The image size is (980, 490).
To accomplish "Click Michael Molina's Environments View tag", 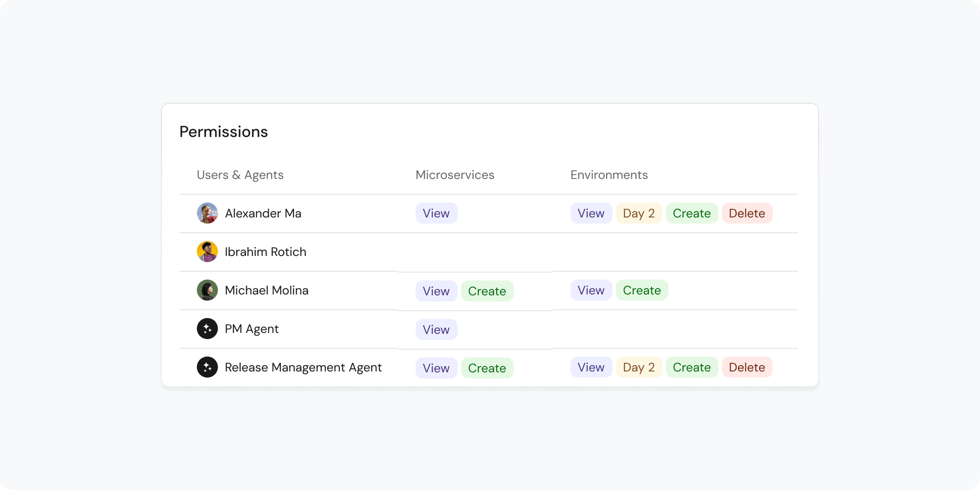I will click(591, 290).
